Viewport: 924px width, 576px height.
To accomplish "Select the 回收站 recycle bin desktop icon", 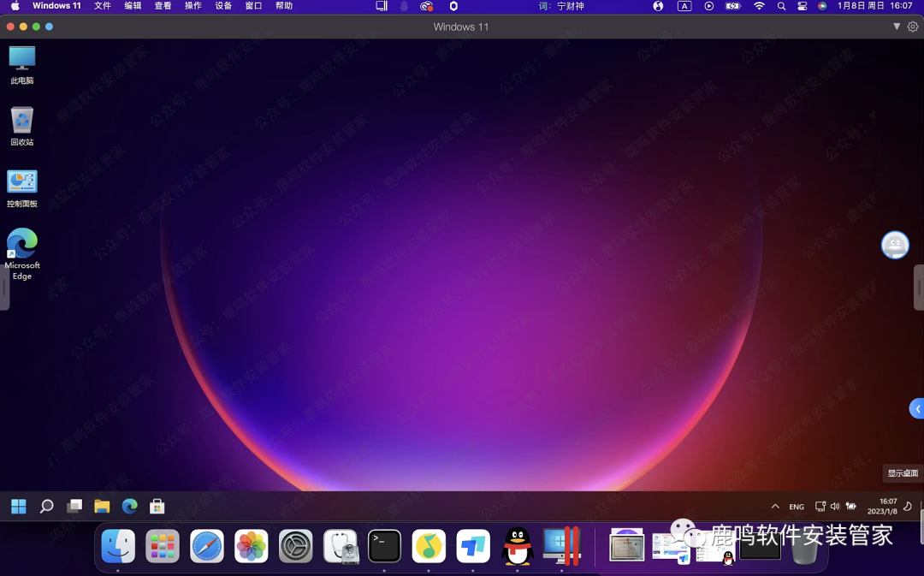I will [22, 126].
